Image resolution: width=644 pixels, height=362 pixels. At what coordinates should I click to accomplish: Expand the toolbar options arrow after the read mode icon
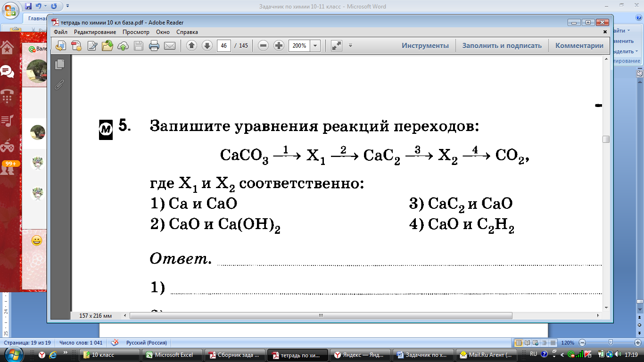(350, 46)
